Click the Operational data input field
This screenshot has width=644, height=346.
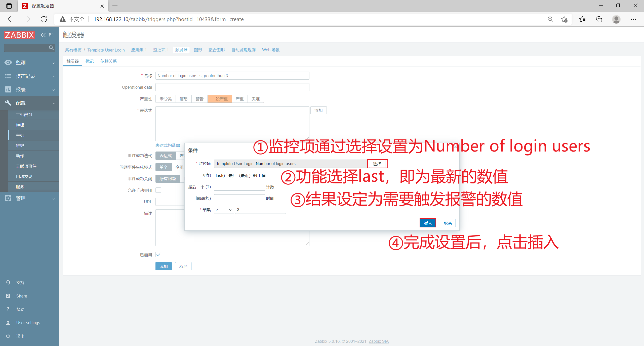coord(232,87)
